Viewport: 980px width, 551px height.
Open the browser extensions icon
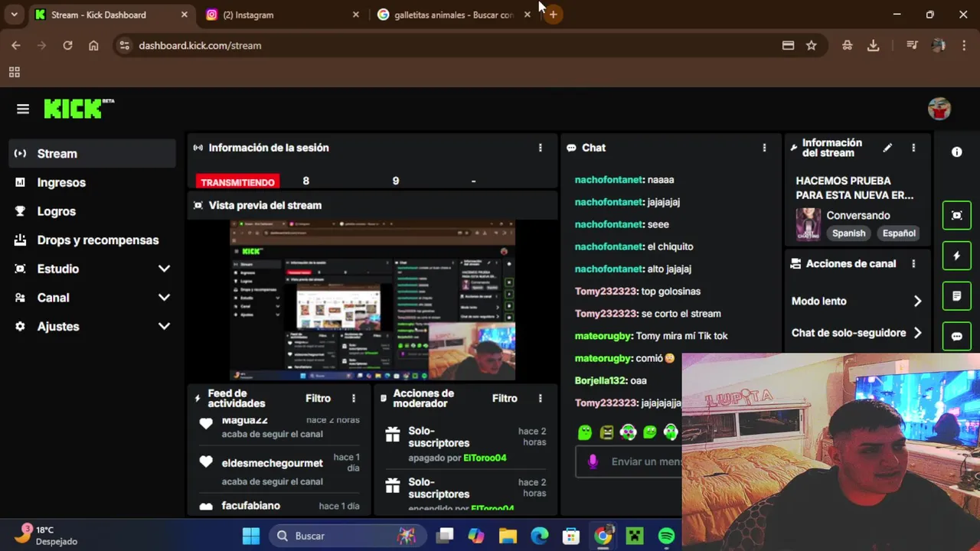click(x=847, y=45)
